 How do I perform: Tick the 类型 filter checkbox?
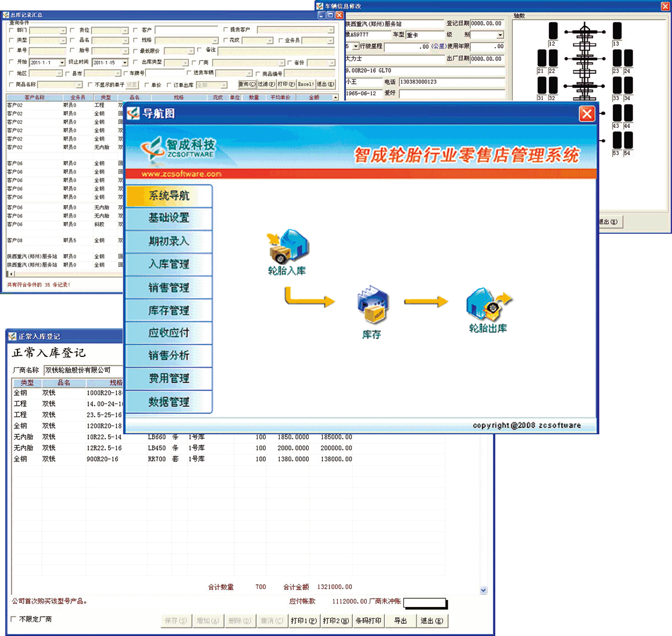click(12, 40)
